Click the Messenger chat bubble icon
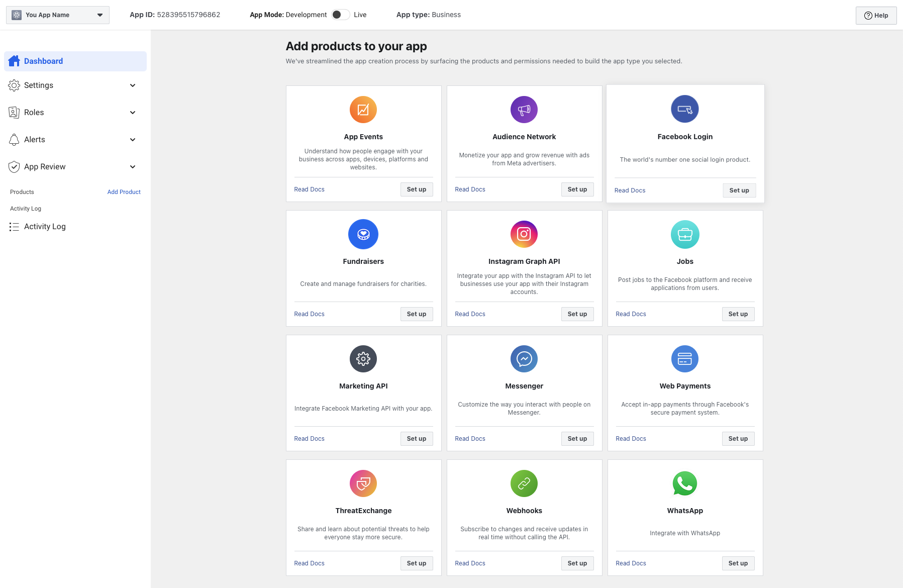 click(524, 359)
